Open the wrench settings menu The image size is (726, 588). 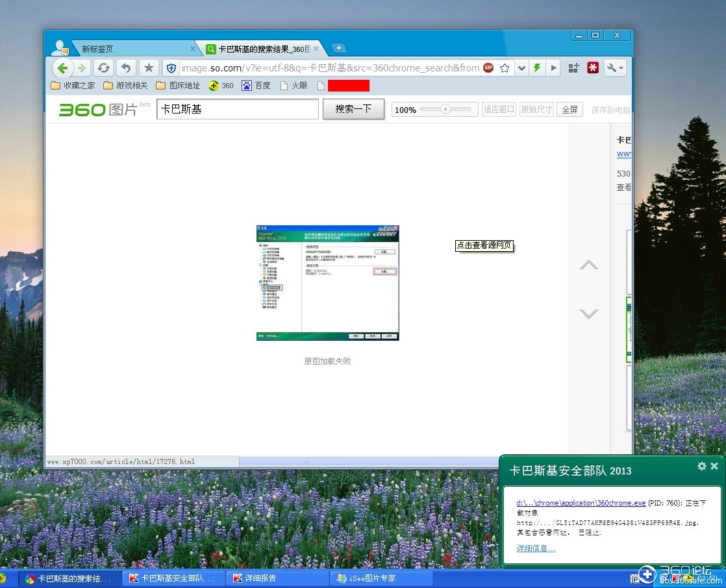tap(615, 68)
